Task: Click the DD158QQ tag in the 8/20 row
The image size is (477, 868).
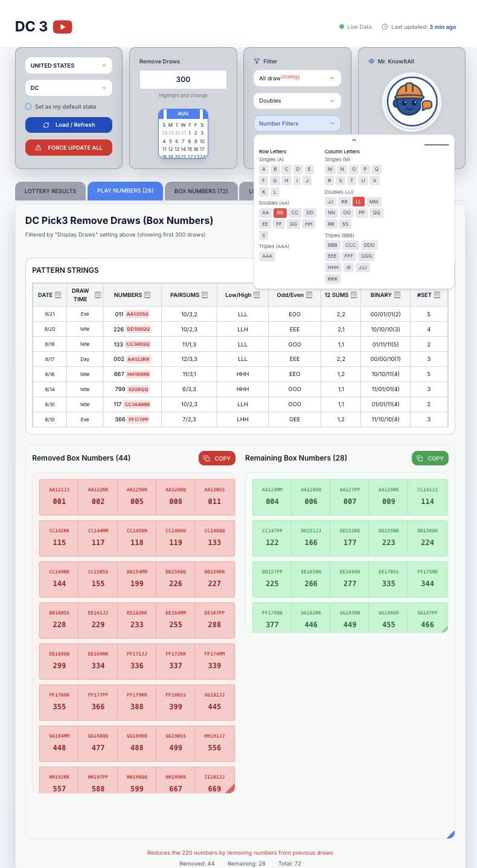Action: click(139, 329)
